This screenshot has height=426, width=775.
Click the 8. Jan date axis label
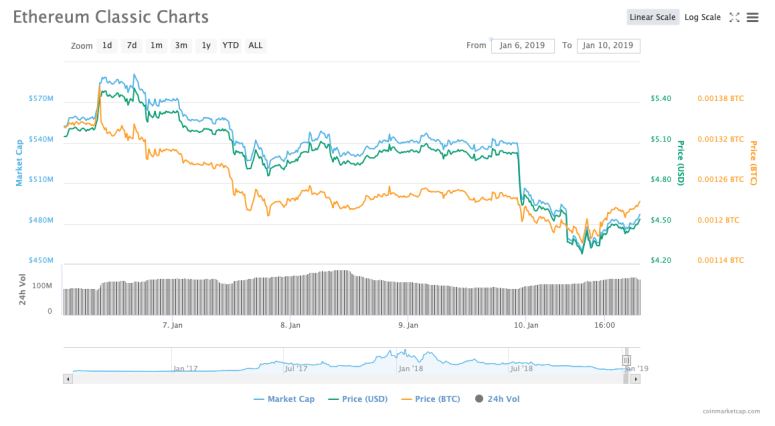point(290,325)
